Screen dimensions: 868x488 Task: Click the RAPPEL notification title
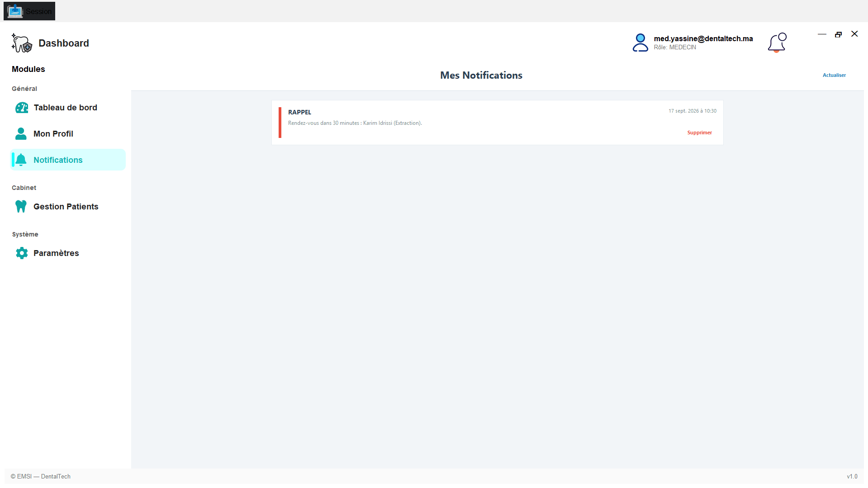tap(299, 112)
